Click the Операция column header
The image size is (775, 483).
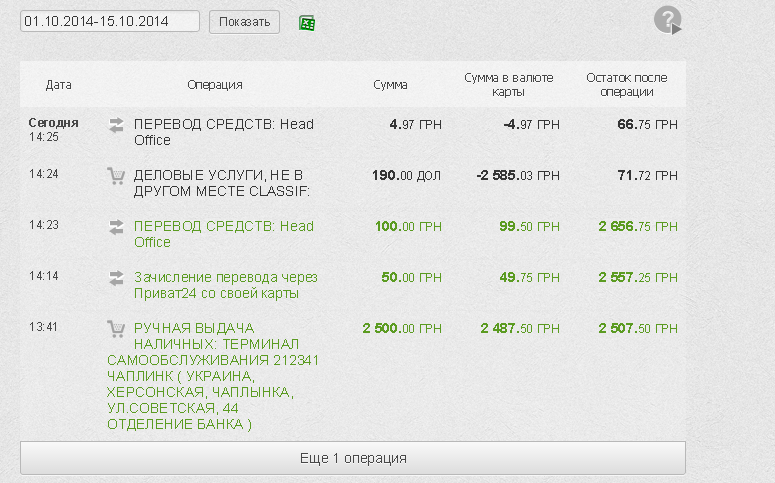click(215, 85)
